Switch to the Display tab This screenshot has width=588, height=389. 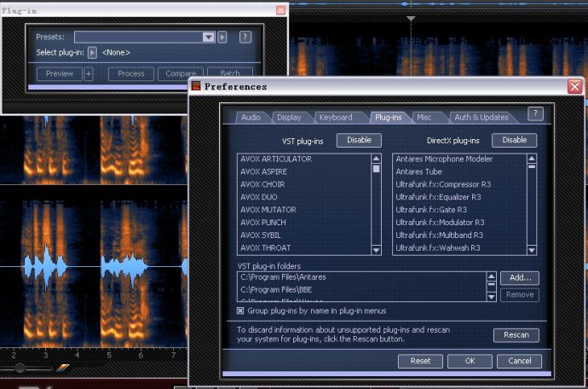coord(289,118)
